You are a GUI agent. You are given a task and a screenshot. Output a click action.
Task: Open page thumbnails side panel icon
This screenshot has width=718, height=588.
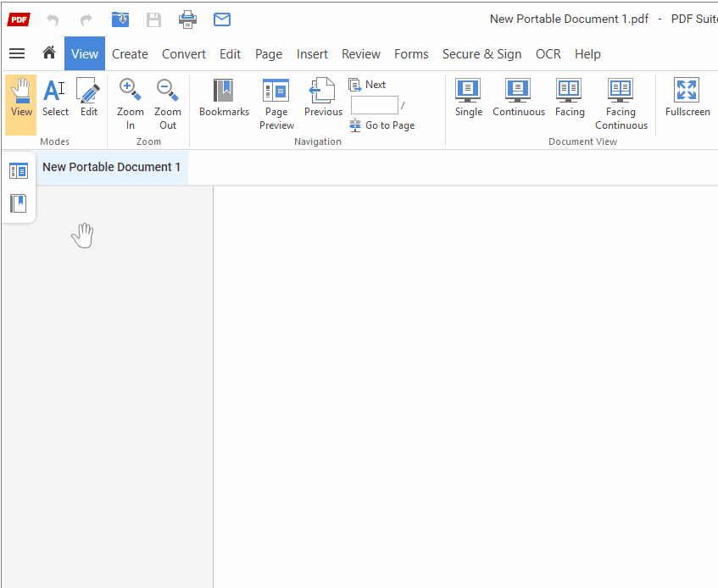pos(19,171)
